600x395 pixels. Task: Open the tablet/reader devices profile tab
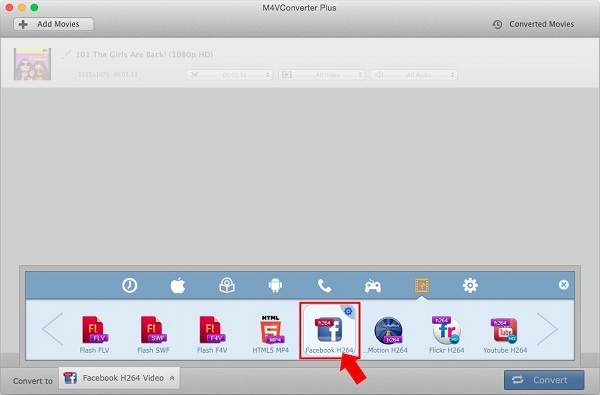(x=227, y=286)
